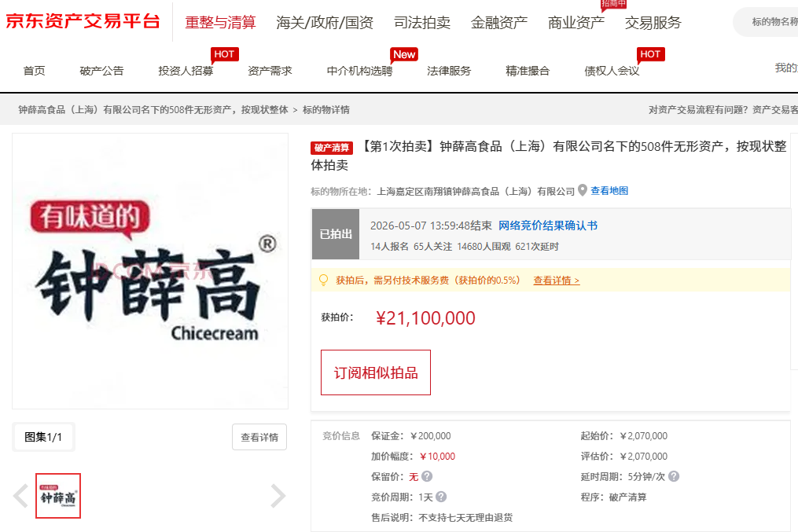Click 图集1/1 gallery label

(43, 437)
